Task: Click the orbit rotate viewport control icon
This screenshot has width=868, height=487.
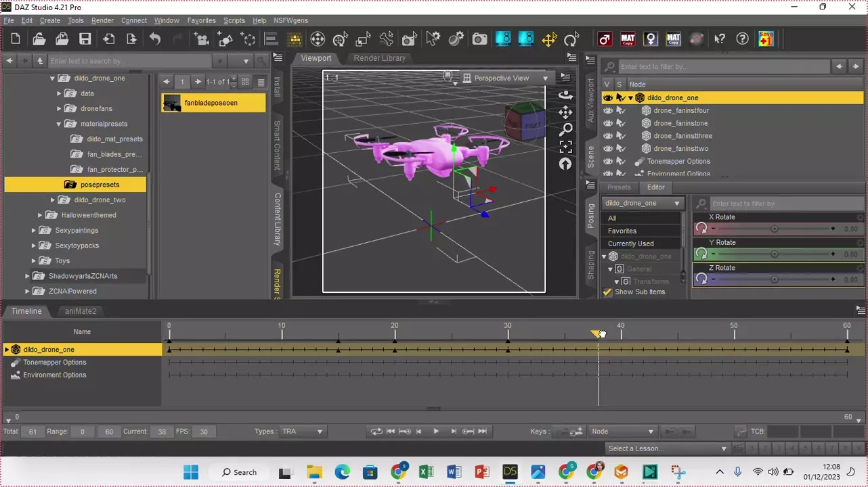Action: click(x=566, y=95)
